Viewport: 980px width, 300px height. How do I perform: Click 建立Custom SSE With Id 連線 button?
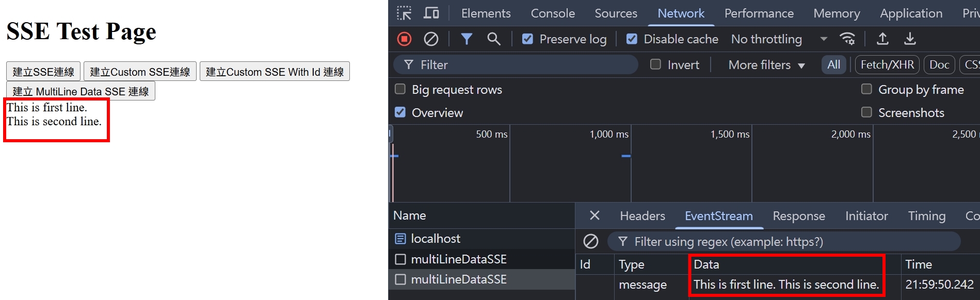click(275, 72)
